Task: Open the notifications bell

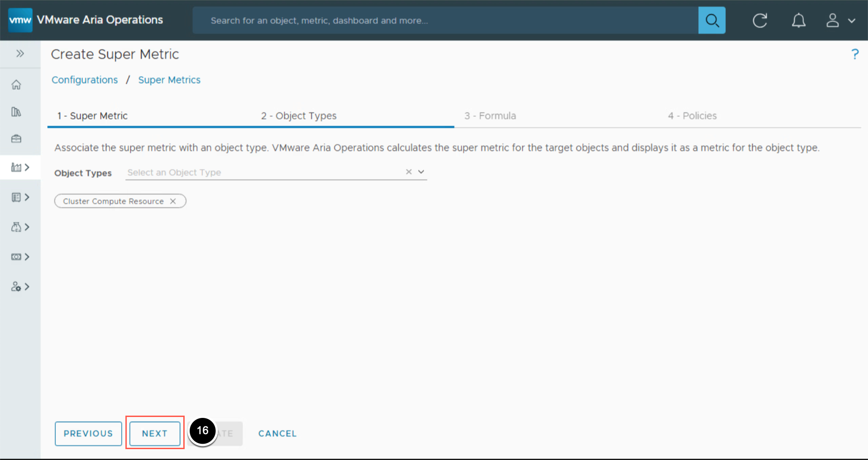Action: click(798, 20)
